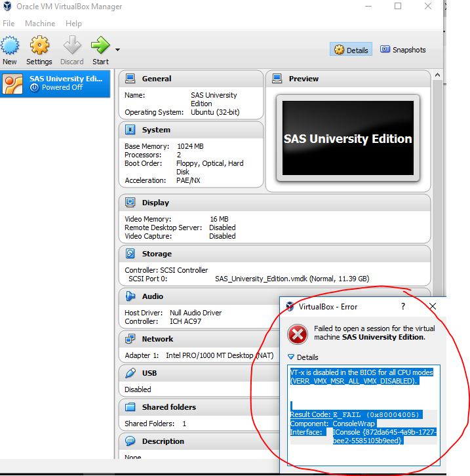Open Settings via the gear icon
The width and height of the screenshot is (470, 476).
39,45
